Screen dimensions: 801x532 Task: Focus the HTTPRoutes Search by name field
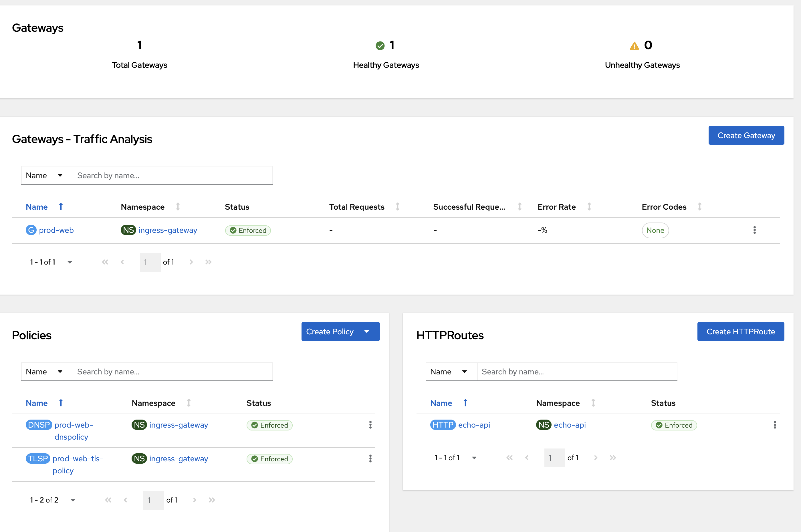tap(577, 372)
